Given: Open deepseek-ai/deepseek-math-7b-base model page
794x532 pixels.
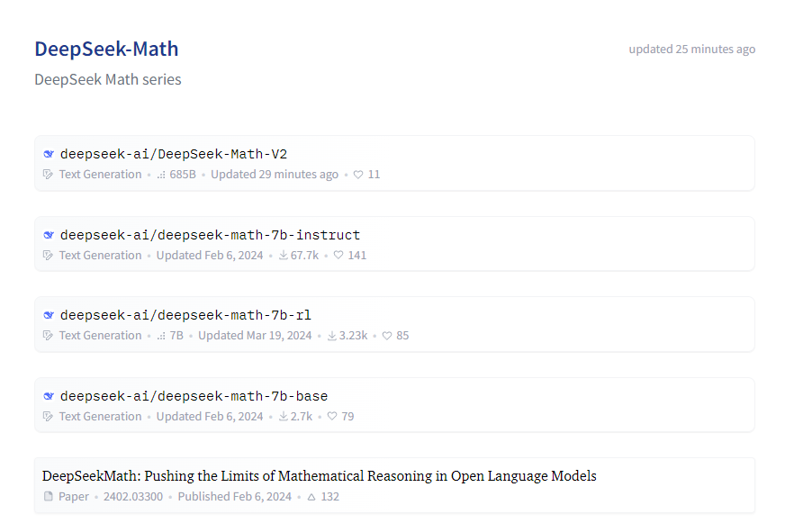Looking at the screenshot, I should tap(194, 395).
